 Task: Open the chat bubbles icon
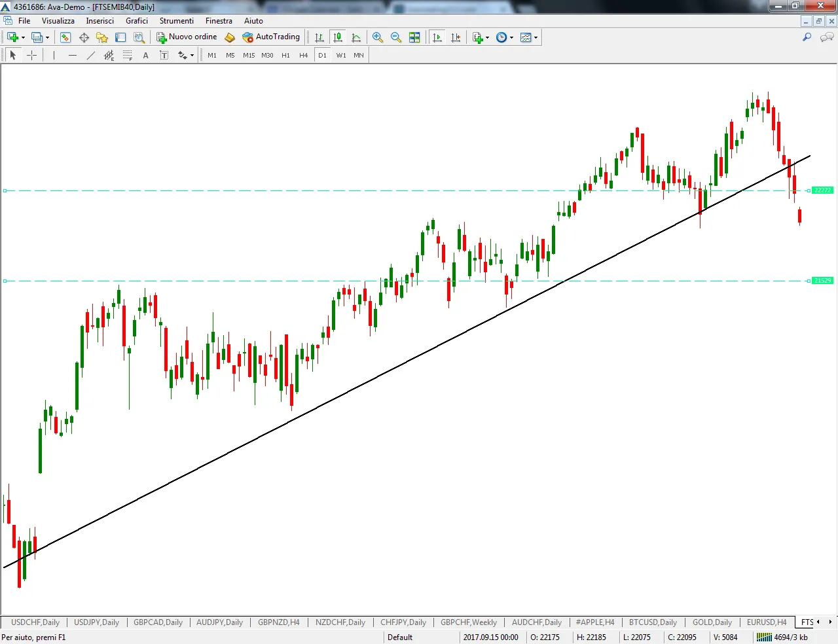[x=827, y=37]
